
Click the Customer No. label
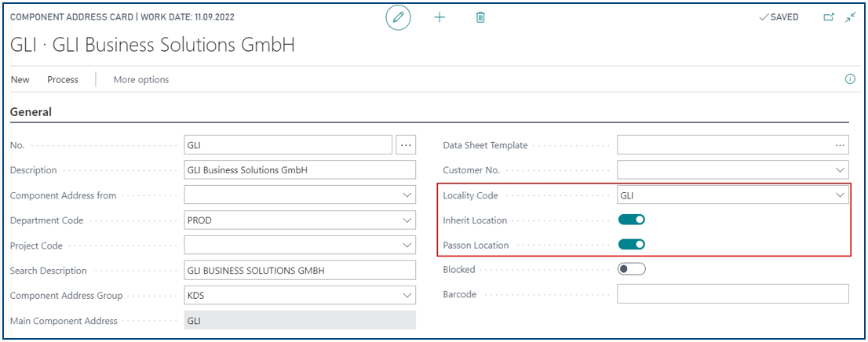pyautogui.click(x=472, y=170)
